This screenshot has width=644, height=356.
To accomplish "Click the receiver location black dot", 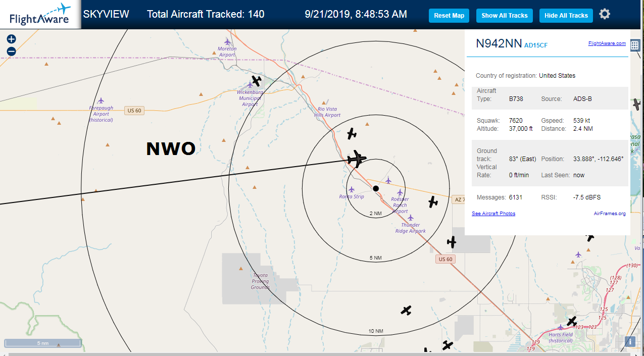I will pos(376,188).
